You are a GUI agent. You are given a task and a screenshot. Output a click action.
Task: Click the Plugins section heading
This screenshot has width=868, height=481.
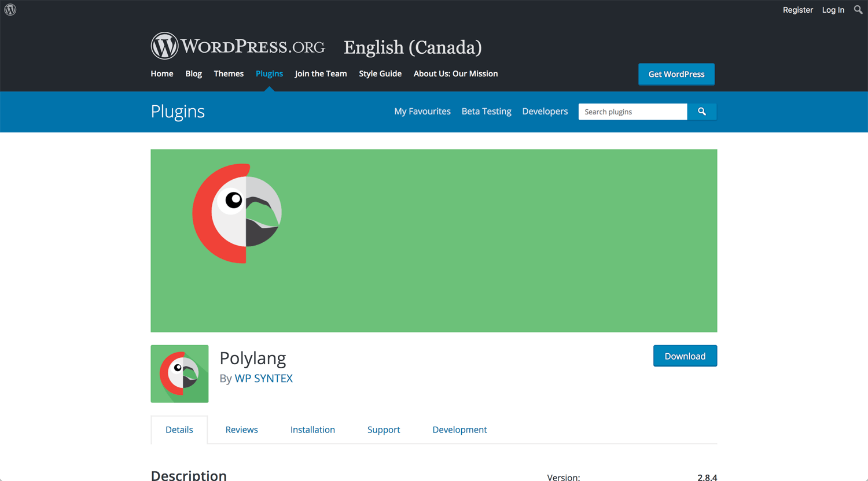point(178,112)
